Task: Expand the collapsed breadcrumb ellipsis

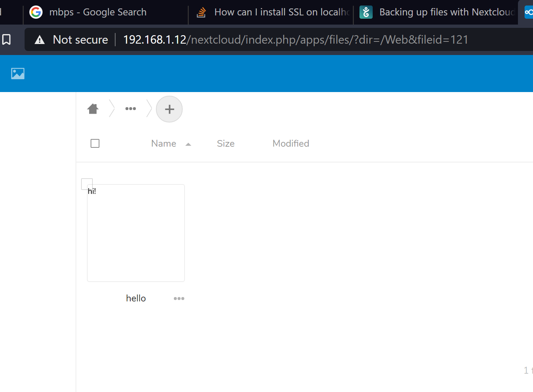Action: 131,109
